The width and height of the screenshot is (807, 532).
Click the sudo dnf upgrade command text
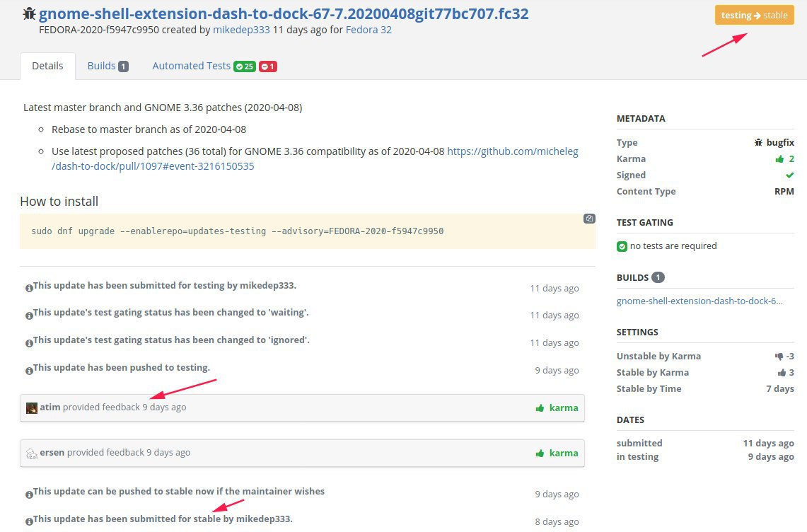tap(237, 231)
